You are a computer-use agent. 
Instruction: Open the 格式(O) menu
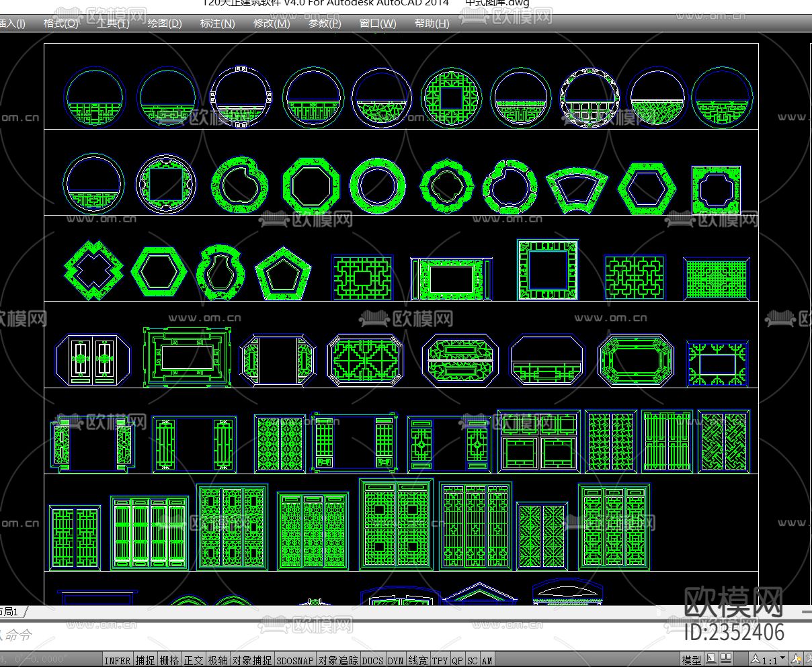point(60,24)
